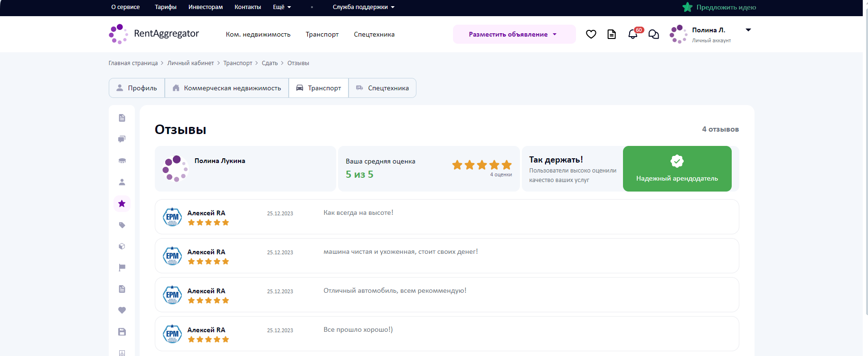
Task: Open the second document icon below flag in sidebar
Action: coord(122,289)
